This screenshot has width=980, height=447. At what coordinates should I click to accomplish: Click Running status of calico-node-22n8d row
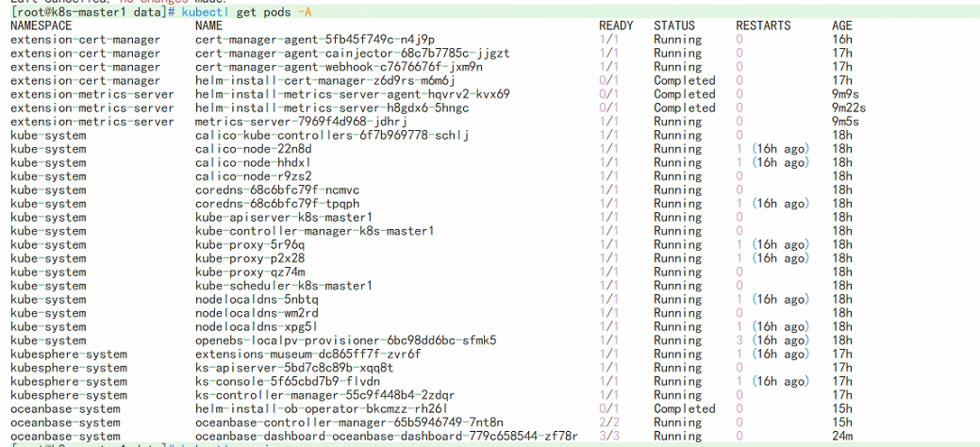click(677, 149)
